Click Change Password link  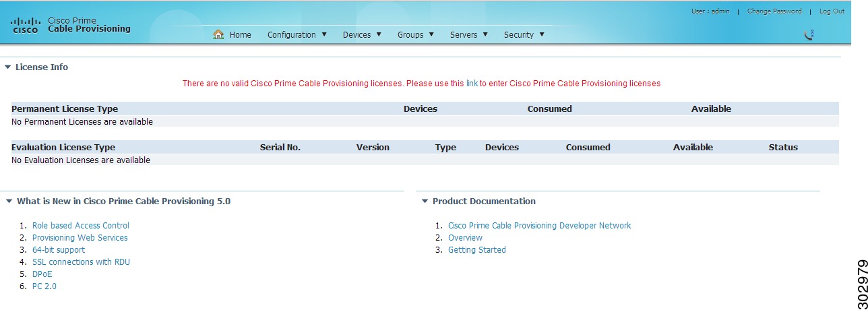[774, 11]
